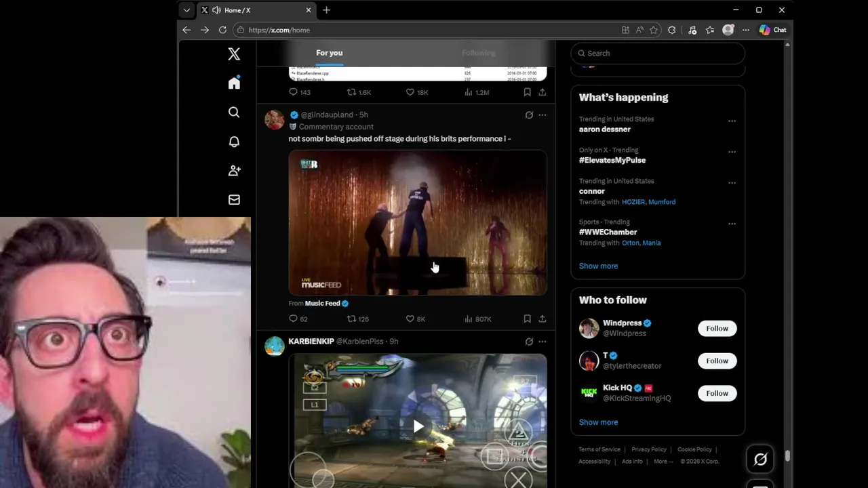Open Privacy Policy footer link

click(649, 449)
